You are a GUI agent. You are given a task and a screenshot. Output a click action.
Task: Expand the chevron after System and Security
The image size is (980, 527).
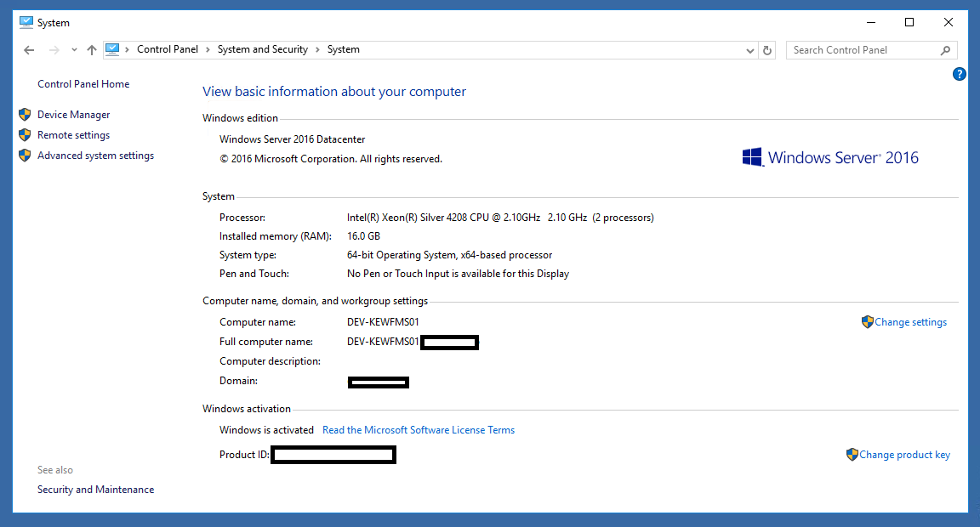pyautogui.click(x=317, y=50)
